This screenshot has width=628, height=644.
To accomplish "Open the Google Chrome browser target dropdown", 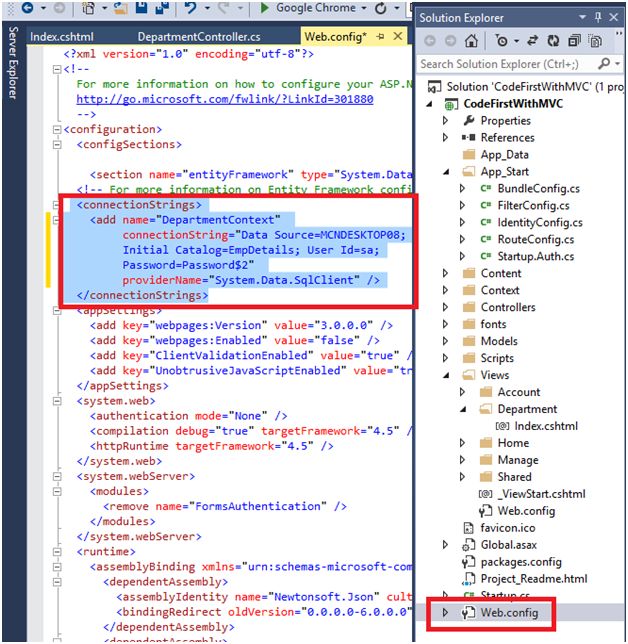I will (x=364, y=8).
